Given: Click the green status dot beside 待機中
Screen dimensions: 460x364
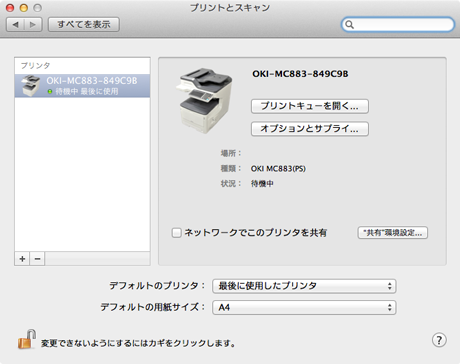Looking at the screenshot, I should point(50,91).
